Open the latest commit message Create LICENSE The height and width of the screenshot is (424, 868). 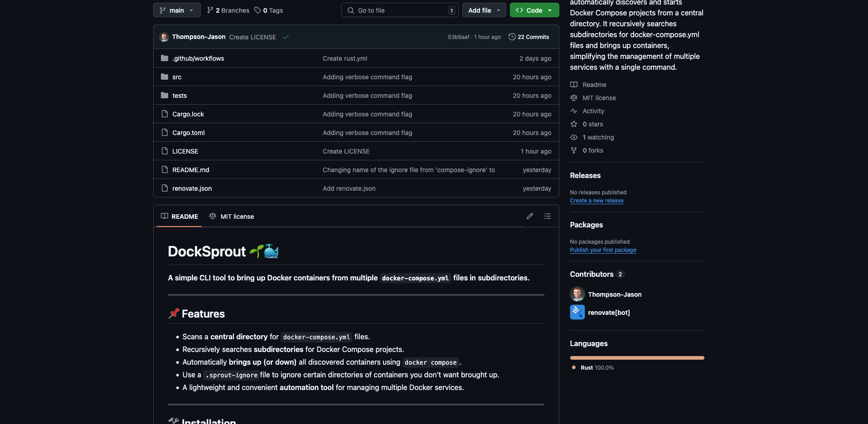click(x=252, y=37)
